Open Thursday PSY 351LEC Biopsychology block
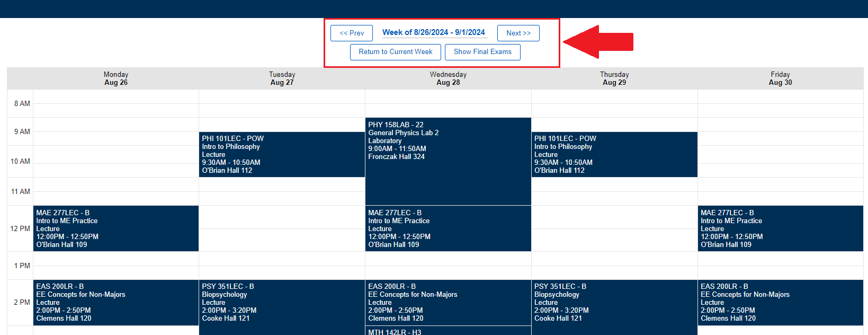 [x=614, y=306]
